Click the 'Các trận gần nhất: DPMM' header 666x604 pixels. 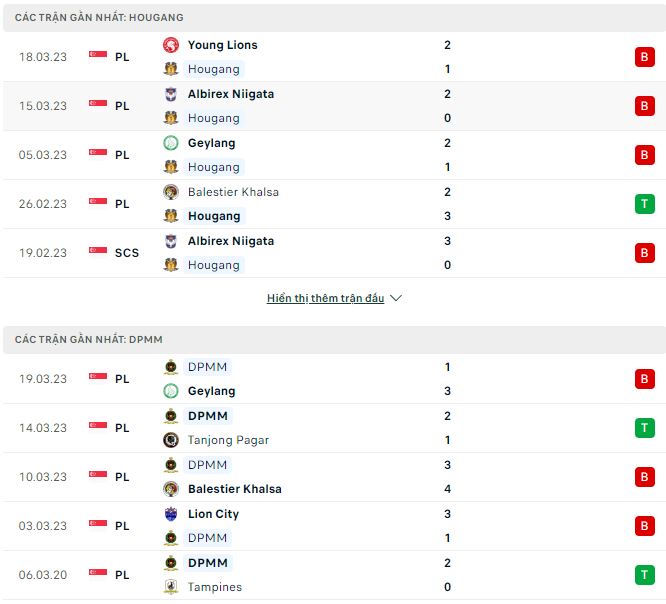click(x=91, y=340)
